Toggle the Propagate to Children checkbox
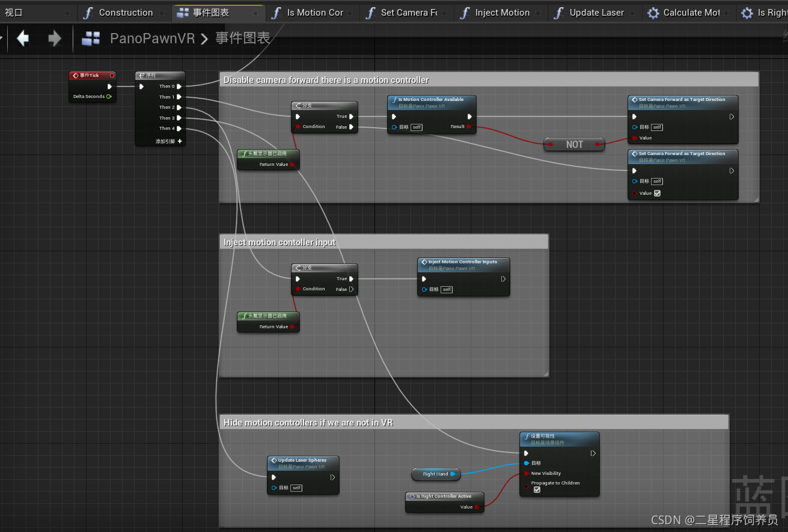Viewport: 788px width, 532px height. coord(537,490)
